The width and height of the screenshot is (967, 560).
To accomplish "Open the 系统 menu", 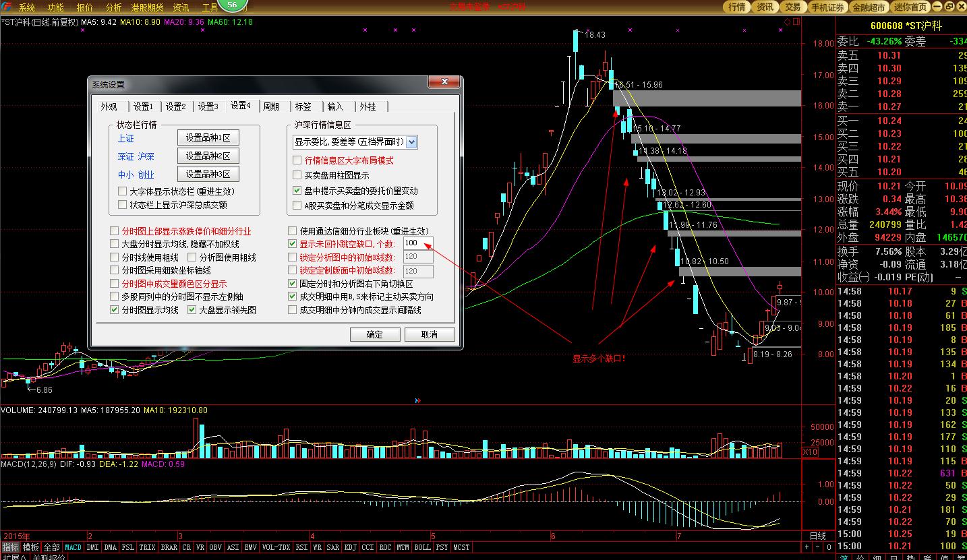I will click(27, 7).
